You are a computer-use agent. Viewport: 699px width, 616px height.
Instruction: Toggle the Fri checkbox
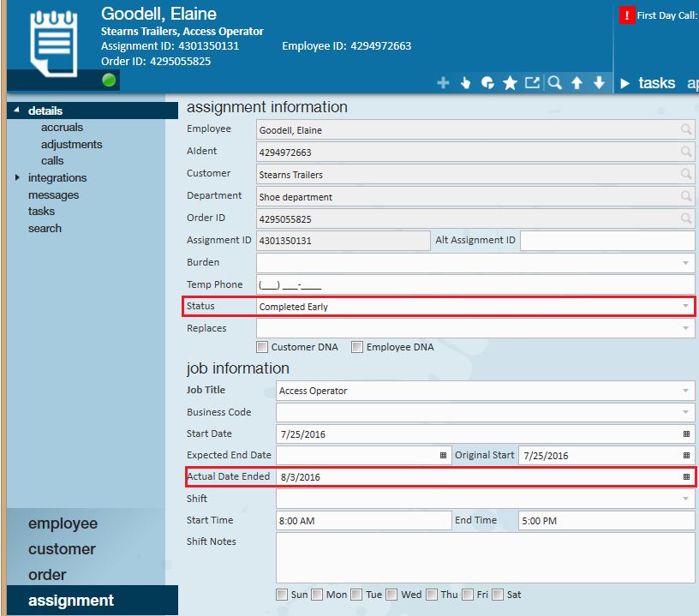468,595
